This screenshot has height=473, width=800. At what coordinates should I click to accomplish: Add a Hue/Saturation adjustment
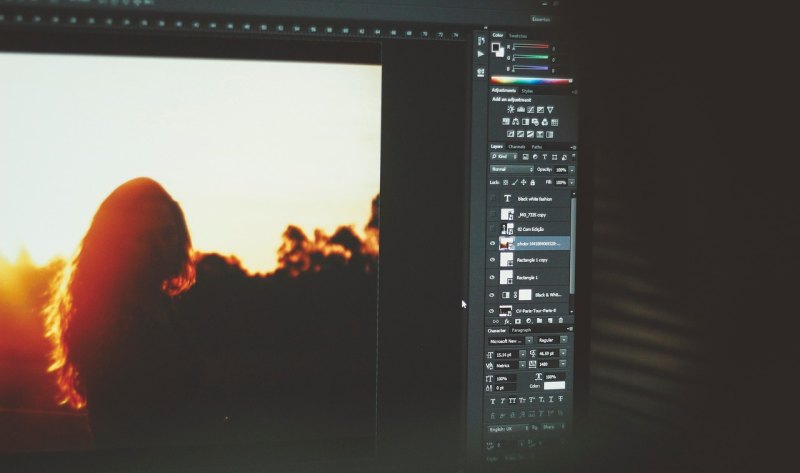tap(506, 121)
